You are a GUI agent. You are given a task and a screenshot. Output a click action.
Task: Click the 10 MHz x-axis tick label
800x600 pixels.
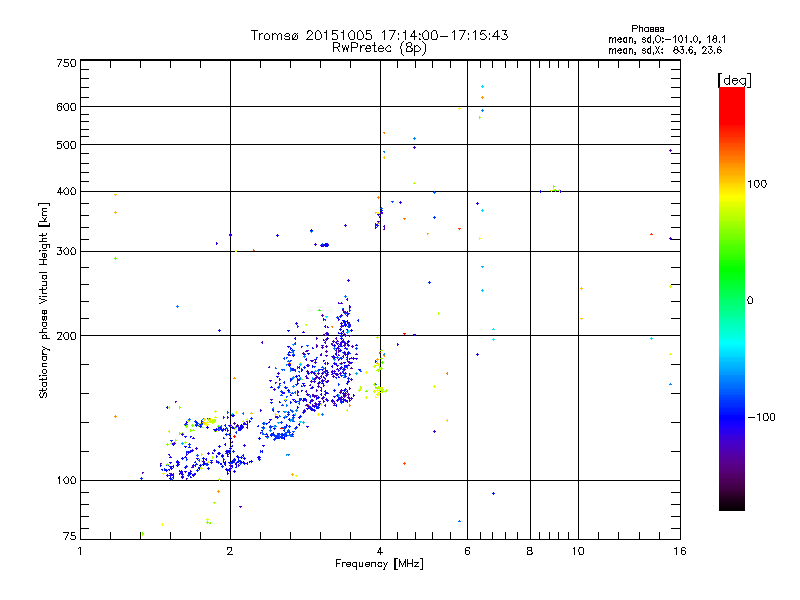click(x=578, y=551)
